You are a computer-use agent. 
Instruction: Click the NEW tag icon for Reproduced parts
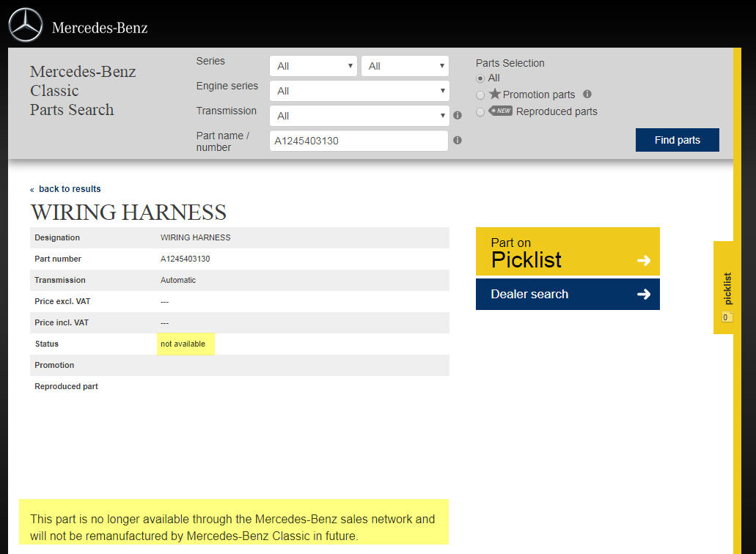pyautogui.click(x=501, y=111)
